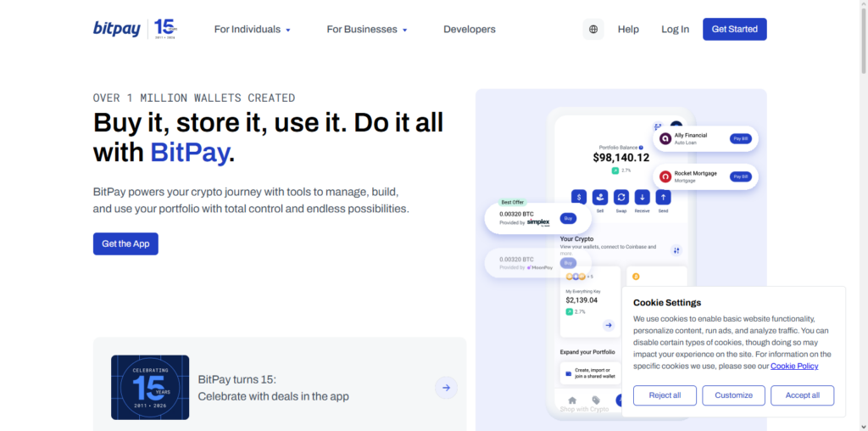The image size is (868, 431).
Task: Click the 15 Years anniversary badge in header
Action: click(165, 29)
